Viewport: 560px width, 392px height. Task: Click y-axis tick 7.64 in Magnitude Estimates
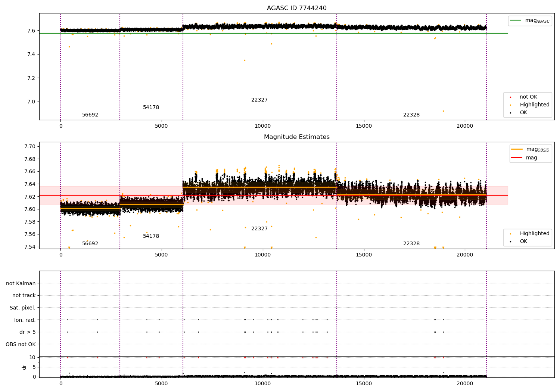click(x=30, y=184)
